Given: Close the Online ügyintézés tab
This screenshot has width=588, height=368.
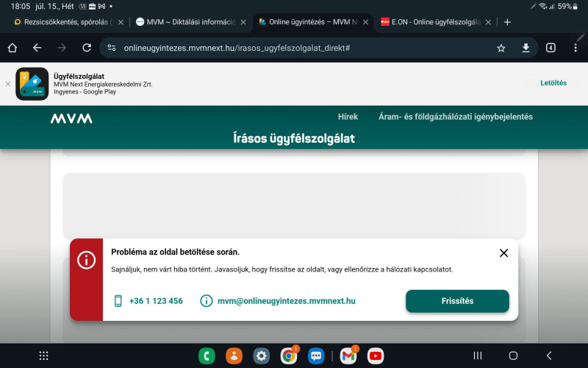Looking at the screenshot, I should 365,22.
